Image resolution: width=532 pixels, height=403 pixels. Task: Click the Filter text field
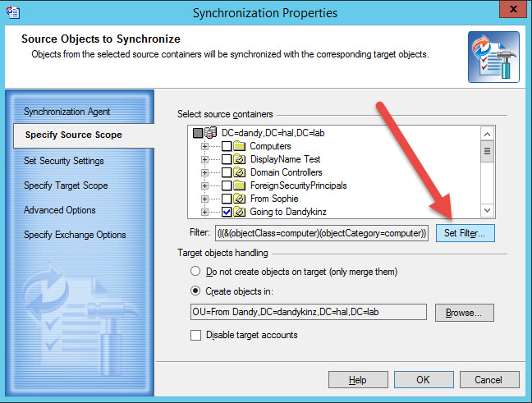pos(321,234)
